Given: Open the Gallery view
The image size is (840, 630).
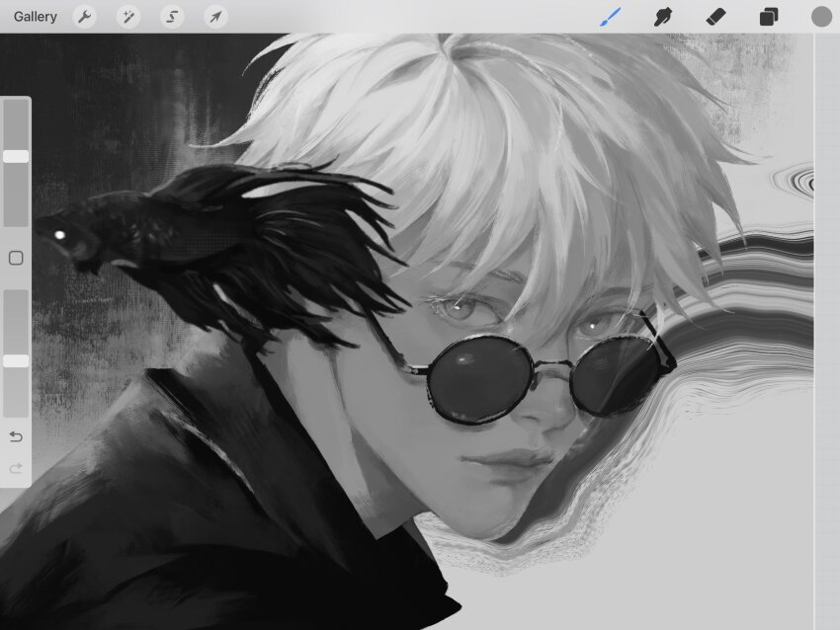Looking at the screenshot, I should coord(36,17).
